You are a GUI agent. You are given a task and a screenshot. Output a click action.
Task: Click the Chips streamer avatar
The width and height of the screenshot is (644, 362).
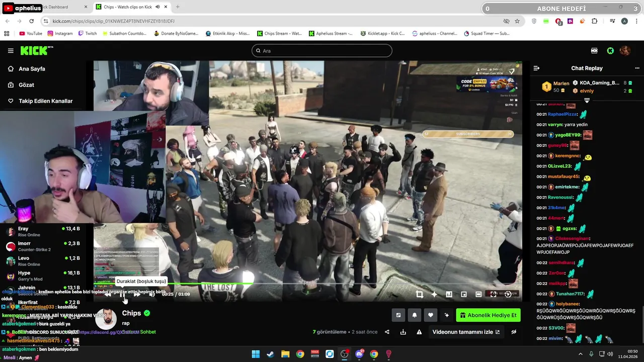coord(106,319)
